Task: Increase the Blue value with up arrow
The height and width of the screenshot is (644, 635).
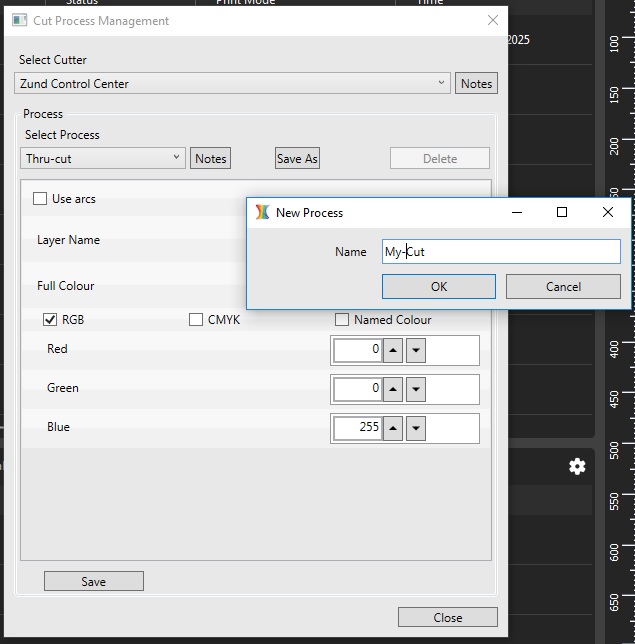Action: click(393, 428)
